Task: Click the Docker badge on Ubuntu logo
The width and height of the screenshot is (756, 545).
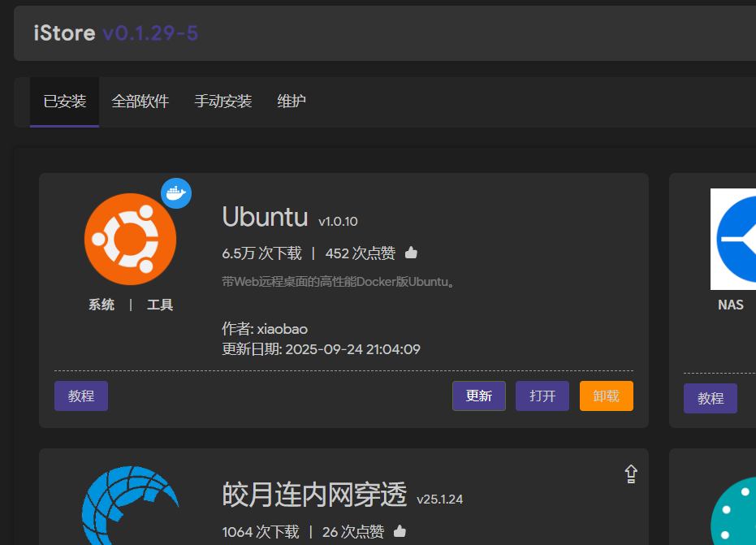Action: click(176, 193)
